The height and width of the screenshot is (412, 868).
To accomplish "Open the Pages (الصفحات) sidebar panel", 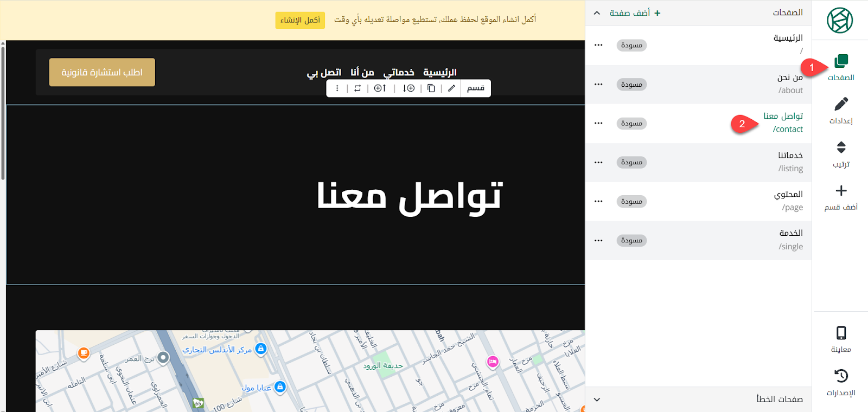I will pos(841,67).
